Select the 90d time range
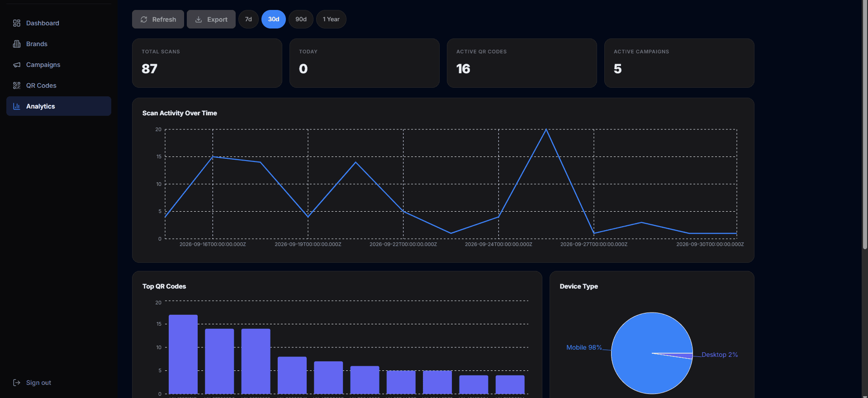This screenshot has height=398, width=868. [x=301, y=19]
